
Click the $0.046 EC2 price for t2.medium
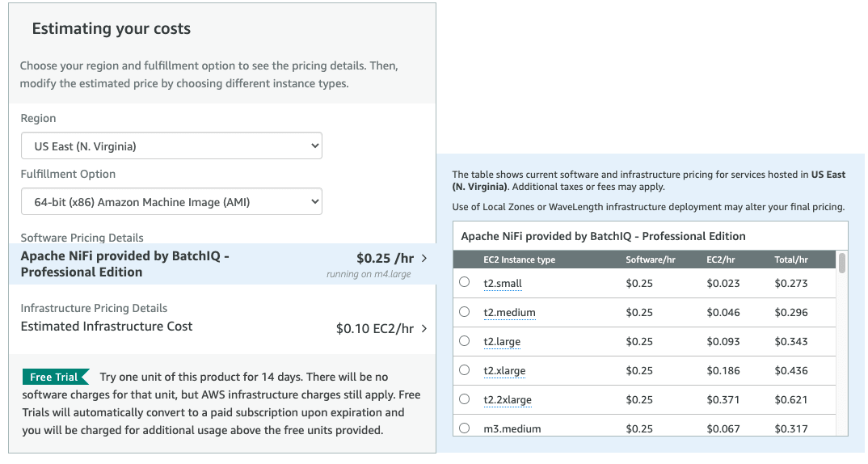pyautogui.click(x=723, y=313)
